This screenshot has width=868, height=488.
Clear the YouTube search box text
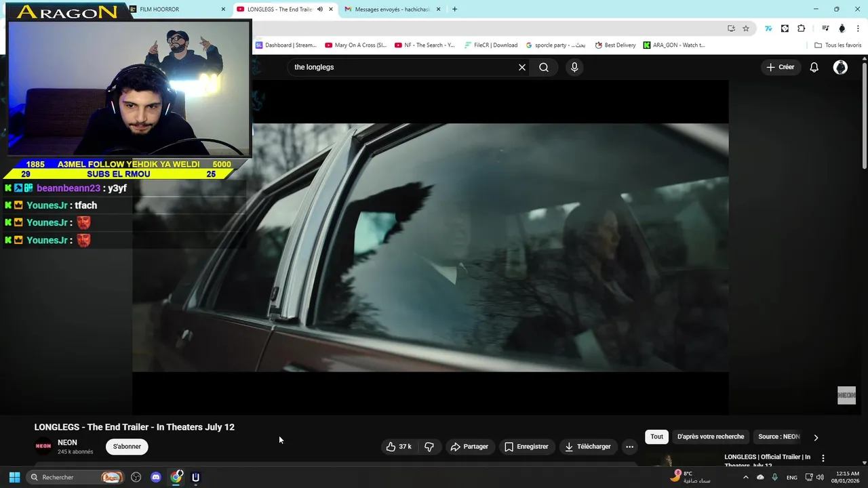pyautogui.click(x=522, y=67)
